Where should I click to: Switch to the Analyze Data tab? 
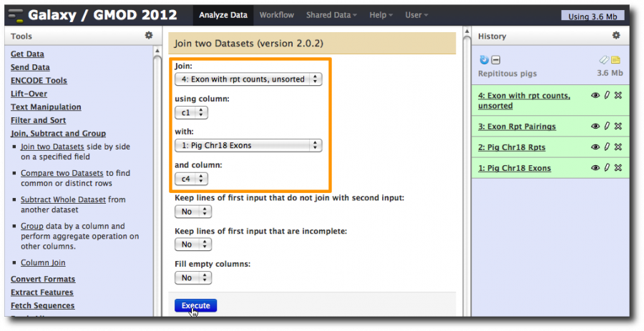tap(223, 15)
